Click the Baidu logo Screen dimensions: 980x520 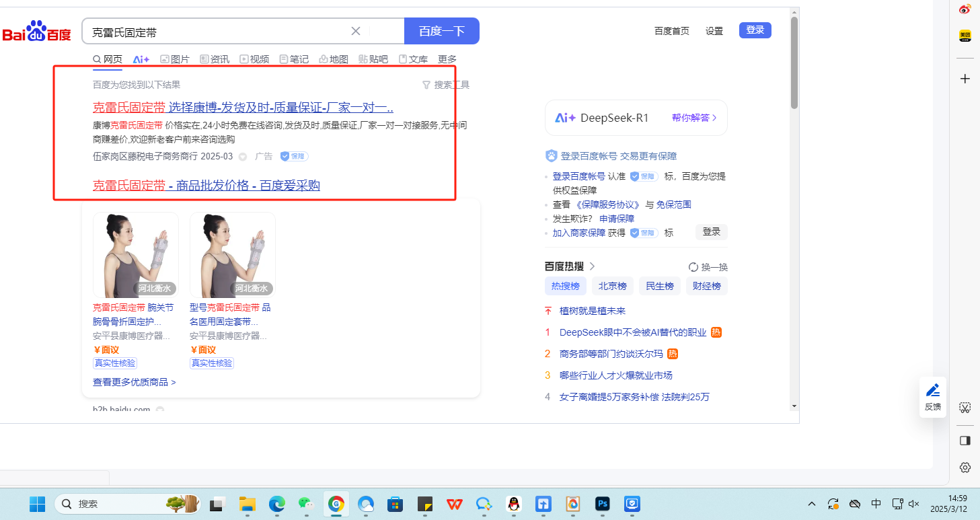[36, 32]
